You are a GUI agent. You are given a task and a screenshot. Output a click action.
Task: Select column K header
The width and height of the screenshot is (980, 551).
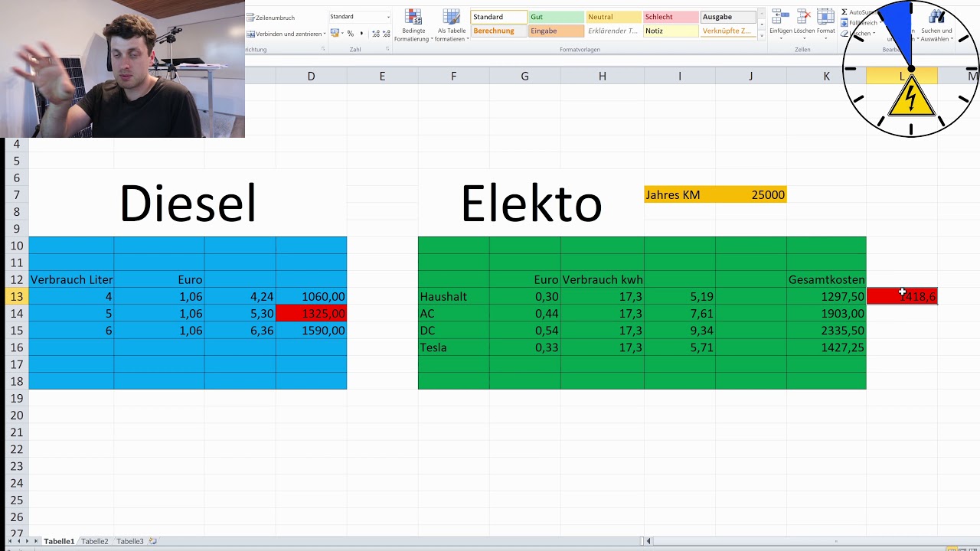tap(826, 76)
